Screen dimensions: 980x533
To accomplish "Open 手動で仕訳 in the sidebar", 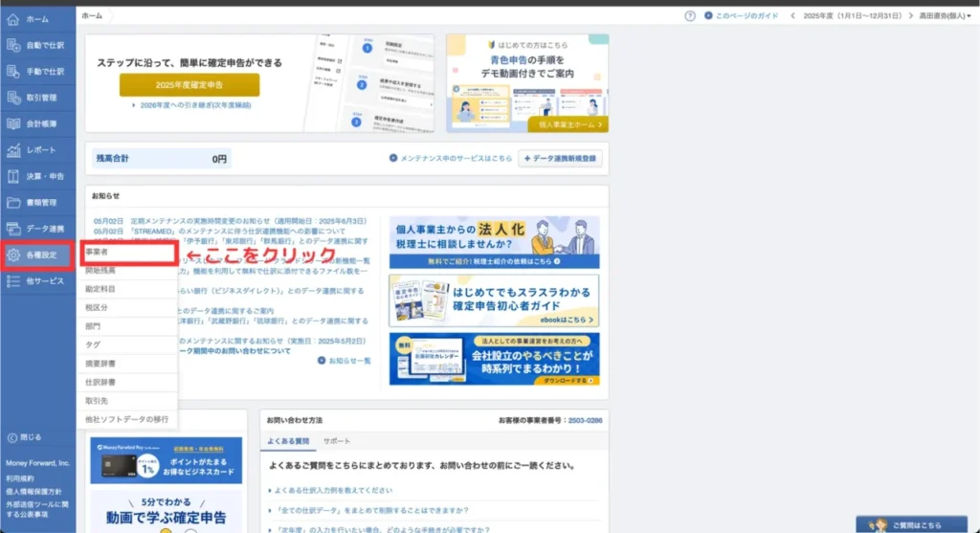I will [37, 71].
